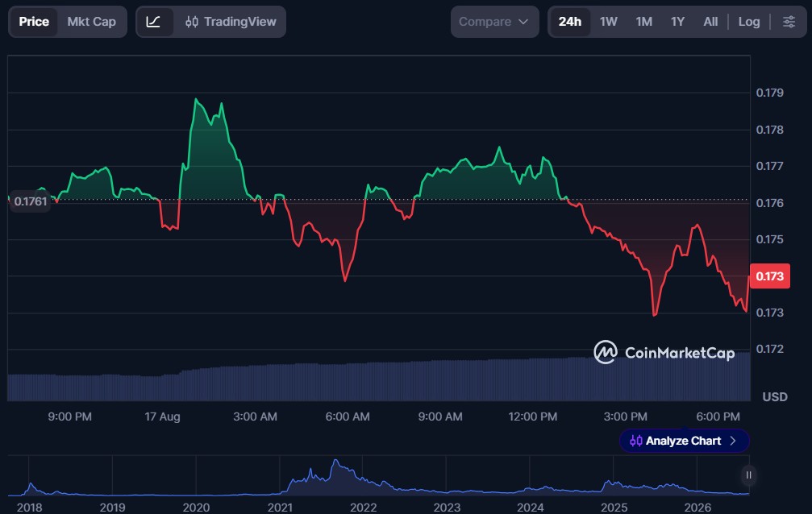Click the 0.1761 baseline price label
The width and height of the screenshot is (812, 514).
point(31,201)
